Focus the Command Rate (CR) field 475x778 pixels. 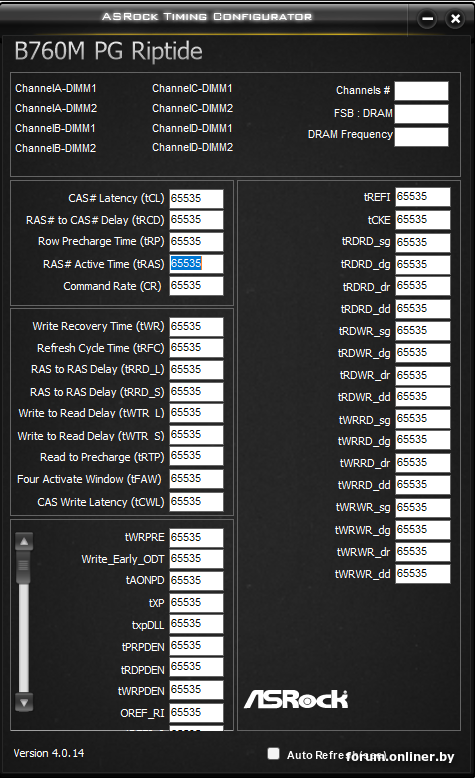[196, 286]
